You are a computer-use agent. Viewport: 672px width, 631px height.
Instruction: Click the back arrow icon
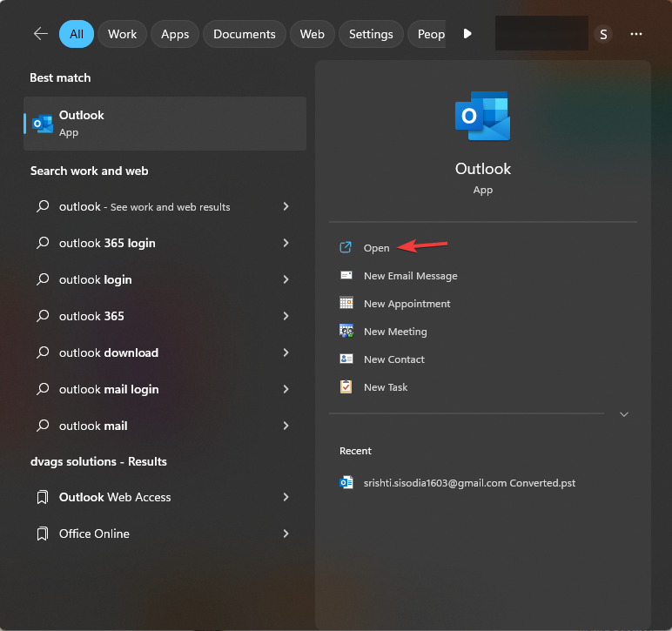(x=41, y=33)
